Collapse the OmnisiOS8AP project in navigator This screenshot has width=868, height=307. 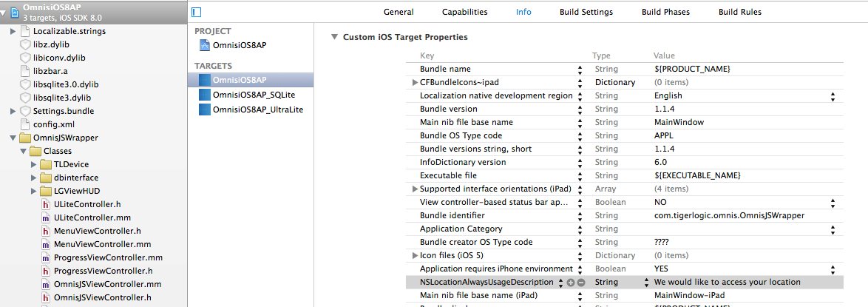coord(4,12)
